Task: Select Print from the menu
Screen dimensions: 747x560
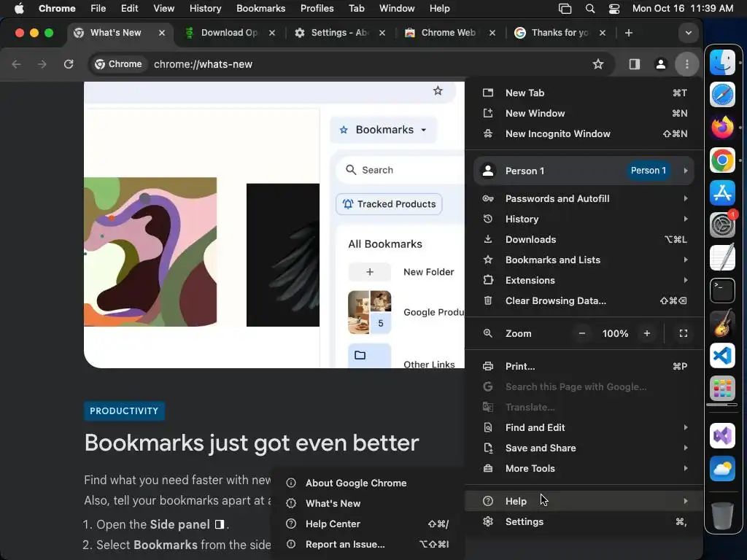Action: (x=584, y=366)
